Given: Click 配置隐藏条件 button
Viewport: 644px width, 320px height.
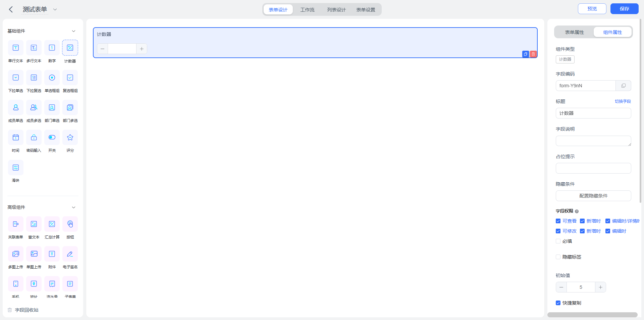Looking at the screenshot, I should pyautogui.click(x=593, y=196).
